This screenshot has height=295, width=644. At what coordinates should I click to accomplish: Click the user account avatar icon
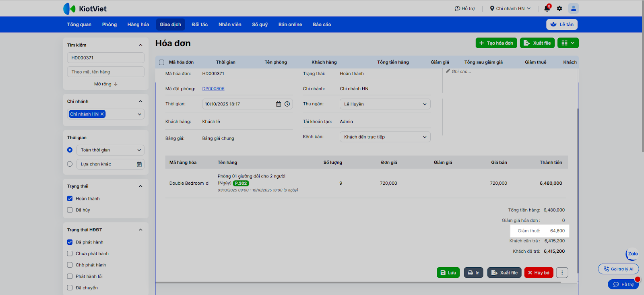pos(573,8)
